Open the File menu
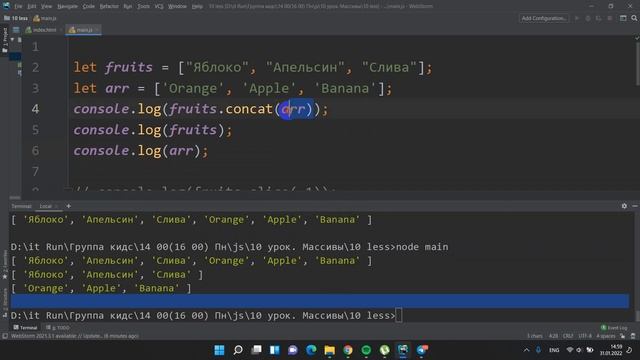 point(18,6)
